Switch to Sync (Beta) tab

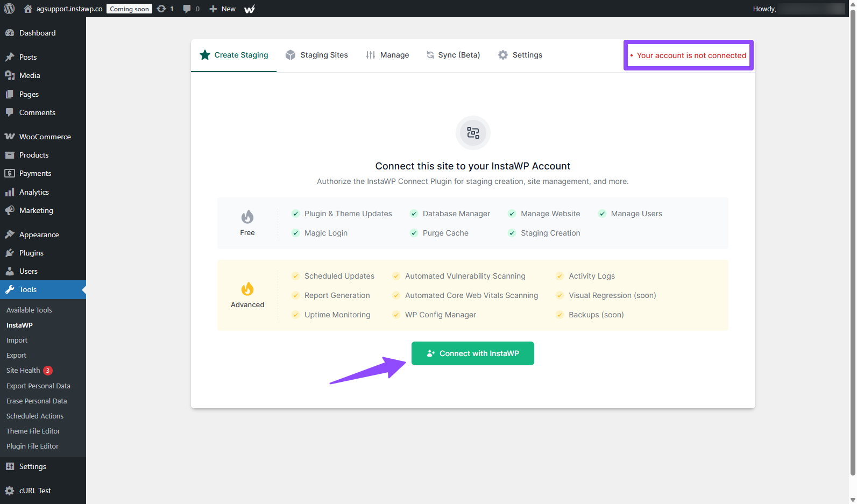click(x=453, y=55)
